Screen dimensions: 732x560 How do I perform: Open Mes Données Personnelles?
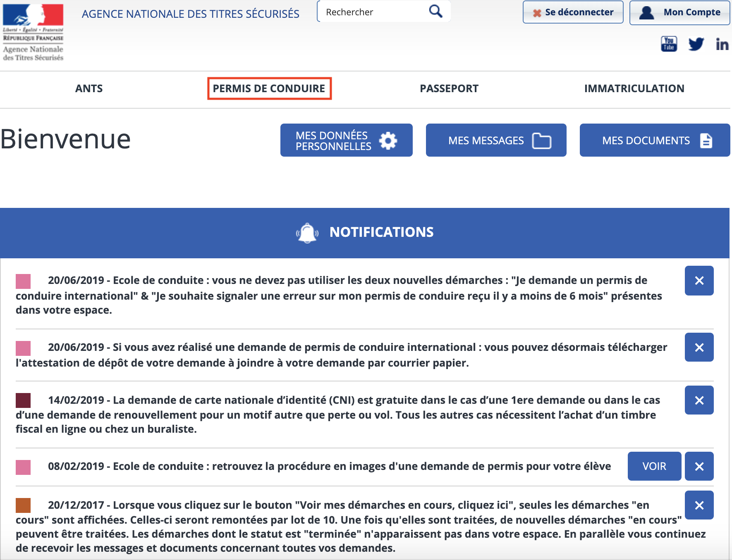click(346, 140)
